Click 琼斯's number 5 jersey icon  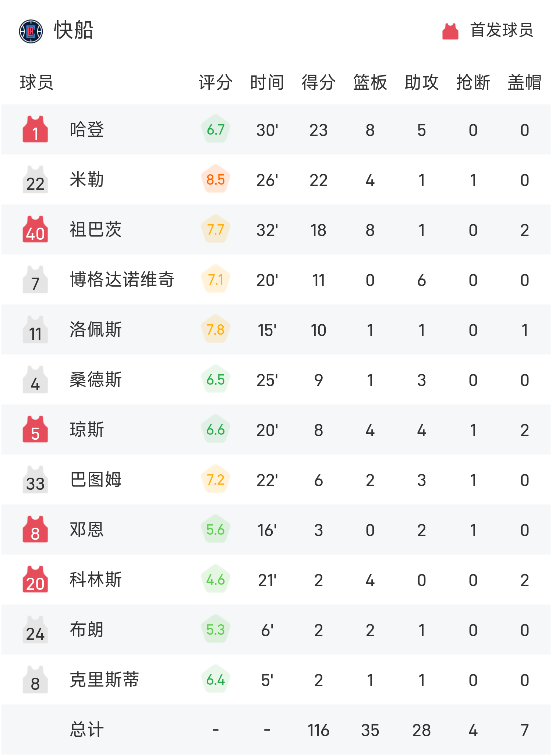point(35,430)
